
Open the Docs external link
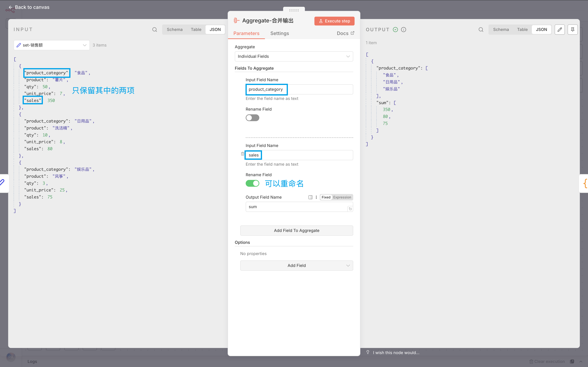point(345,33)
